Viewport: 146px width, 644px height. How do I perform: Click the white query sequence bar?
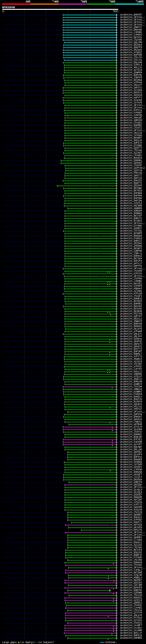pos(60,9)
